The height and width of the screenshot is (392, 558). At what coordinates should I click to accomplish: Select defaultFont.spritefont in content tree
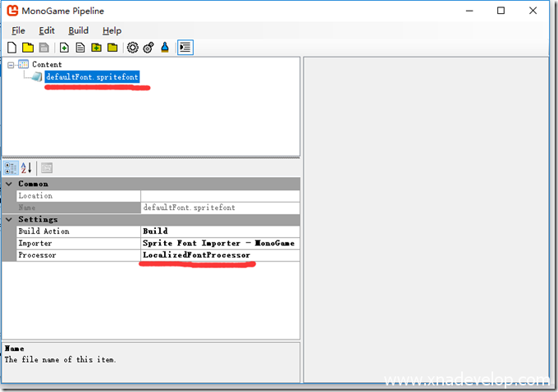[92, 77]
